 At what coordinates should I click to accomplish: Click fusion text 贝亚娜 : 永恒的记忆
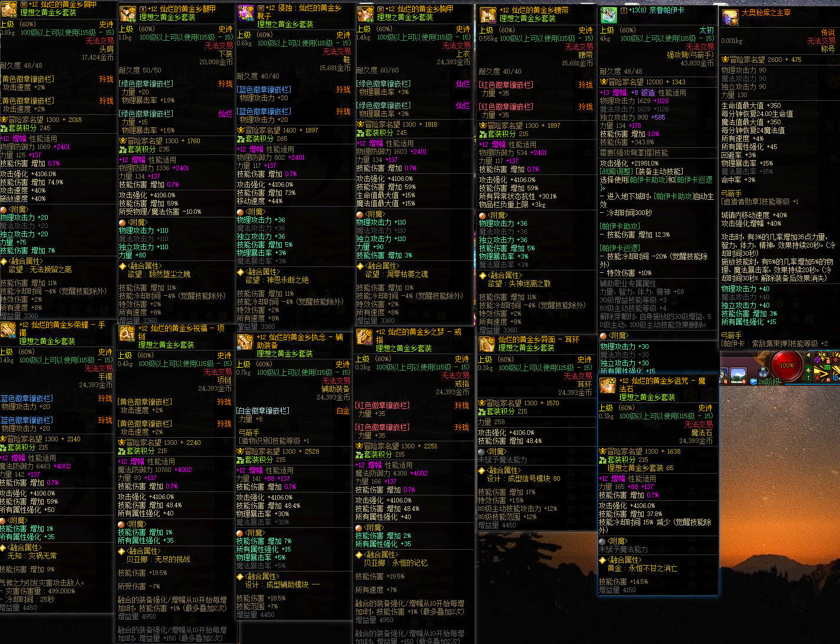(x=396, y=563)
